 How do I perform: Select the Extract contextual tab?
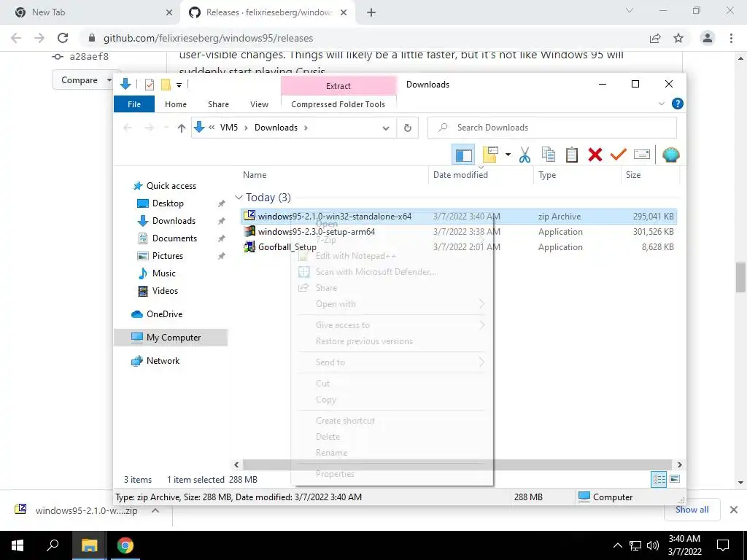pos(338,86)
